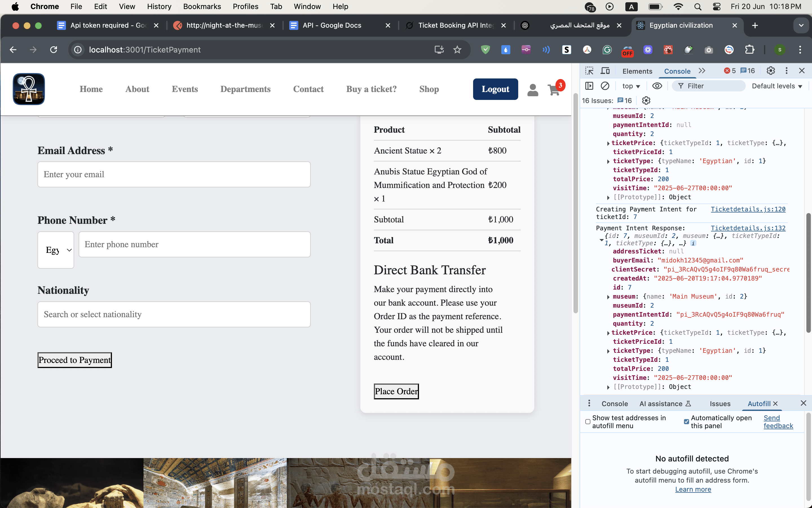Open the Ticketdetails.js:132 source link
The width and height of the screenshot is (812, 508).
748,228
